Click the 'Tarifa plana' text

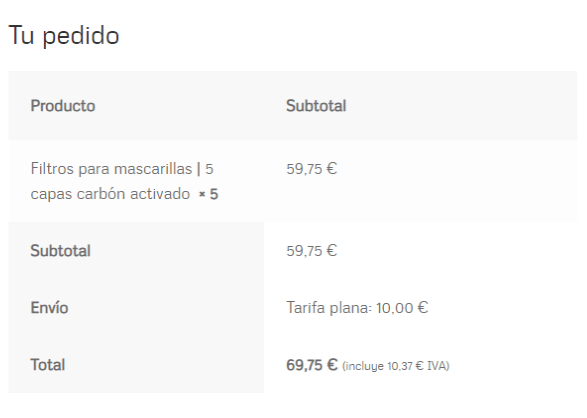(x=328, y=308)
